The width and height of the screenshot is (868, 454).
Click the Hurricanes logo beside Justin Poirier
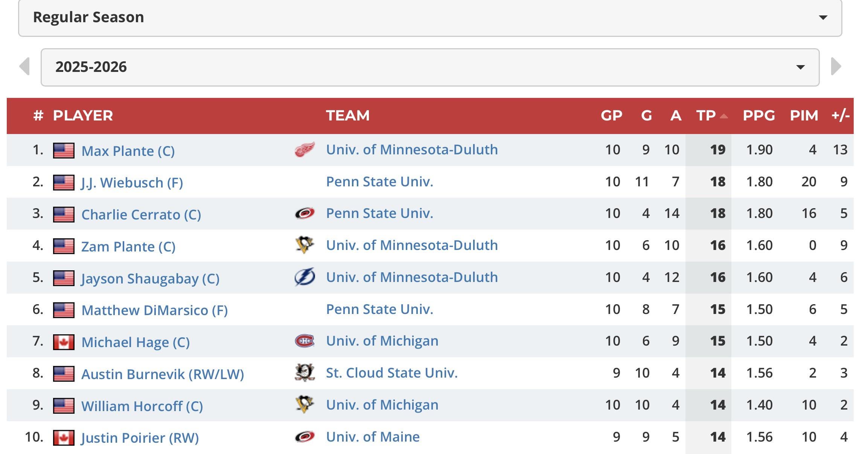[305, 437]
